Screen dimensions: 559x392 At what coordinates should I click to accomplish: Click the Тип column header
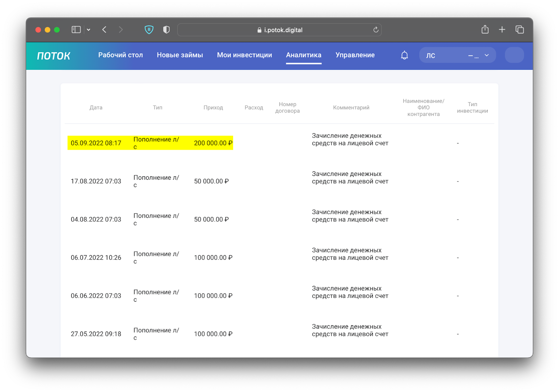158,108
